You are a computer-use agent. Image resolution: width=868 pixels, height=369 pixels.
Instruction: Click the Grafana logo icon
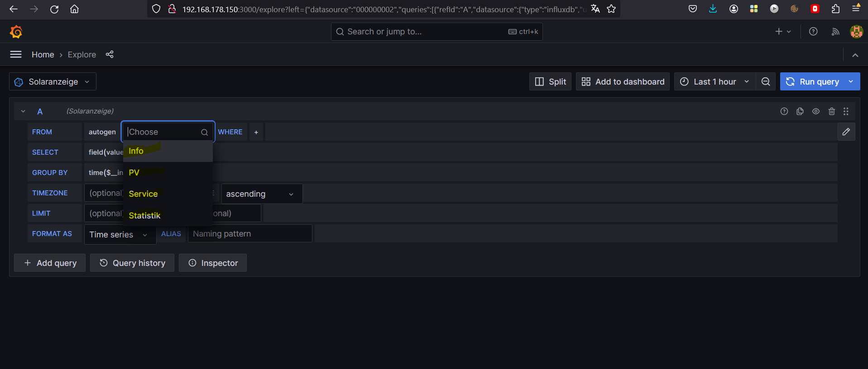pyautogui.click(x=16, y=32)
